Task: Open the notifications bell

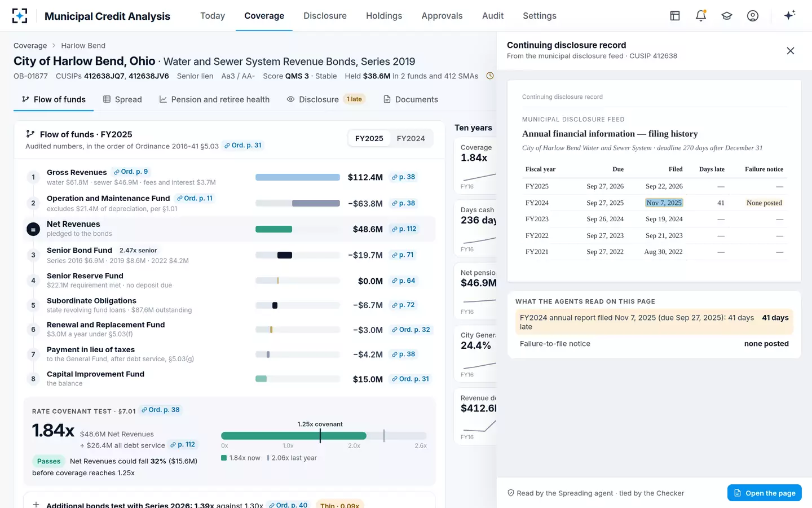Action: coord(701,16)
